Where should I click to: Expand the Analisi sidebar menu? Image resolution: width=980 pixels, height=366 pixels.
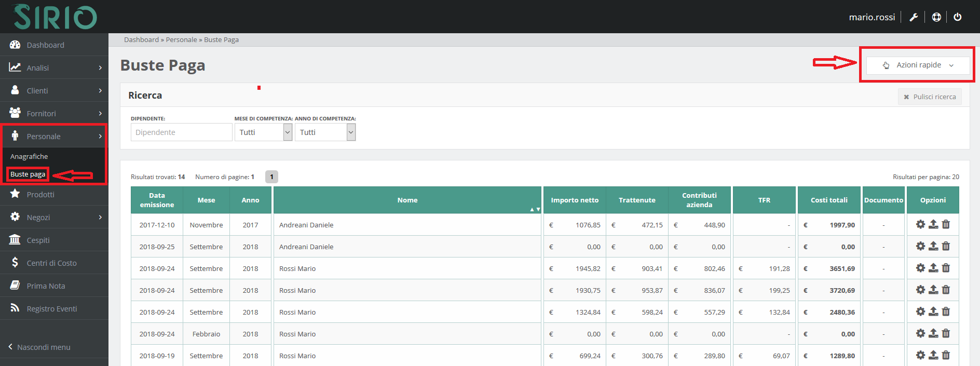[54, 67]
